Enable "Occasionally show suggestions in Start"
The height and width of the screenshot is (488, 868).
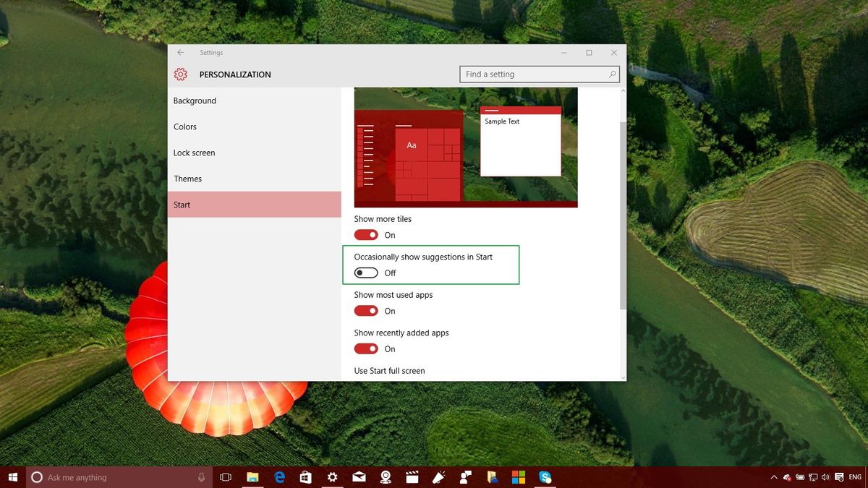[x=365, y=273]
